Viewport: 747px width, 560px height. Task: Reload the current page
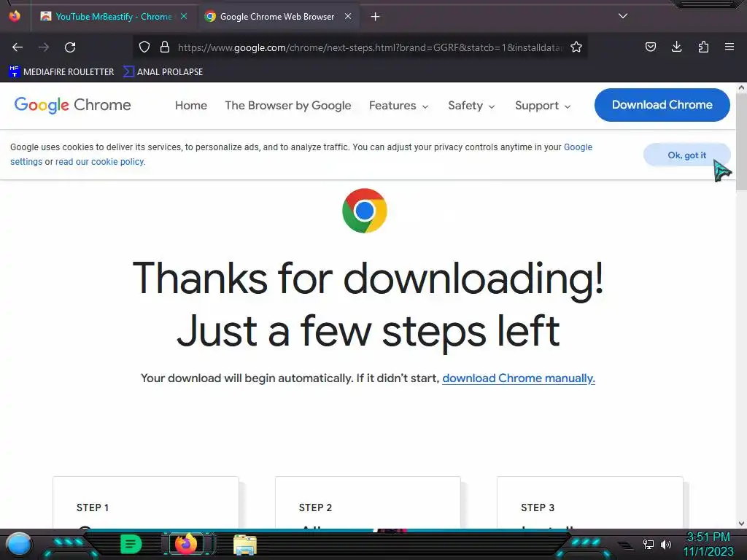[70, 47]
